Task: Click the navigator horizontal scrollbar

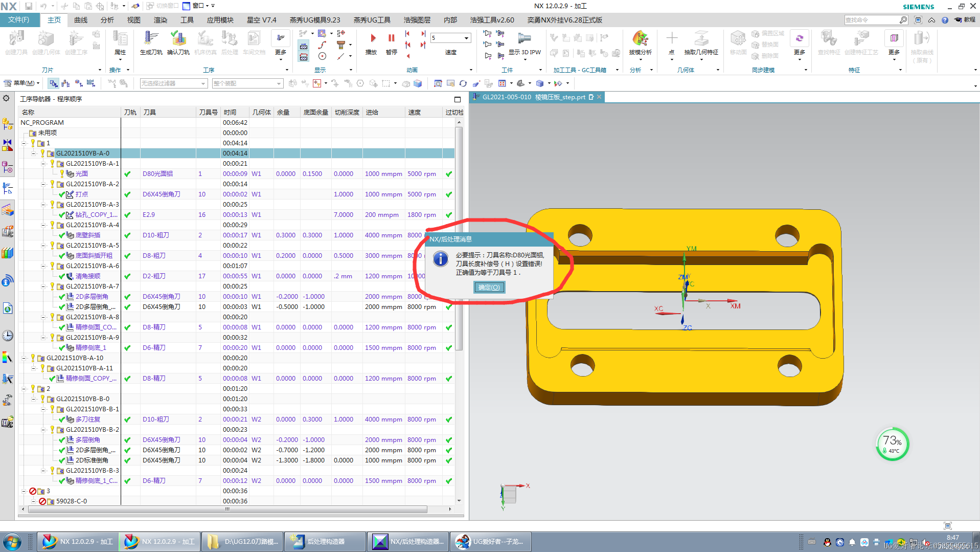Action: click(x=227, y=510)
